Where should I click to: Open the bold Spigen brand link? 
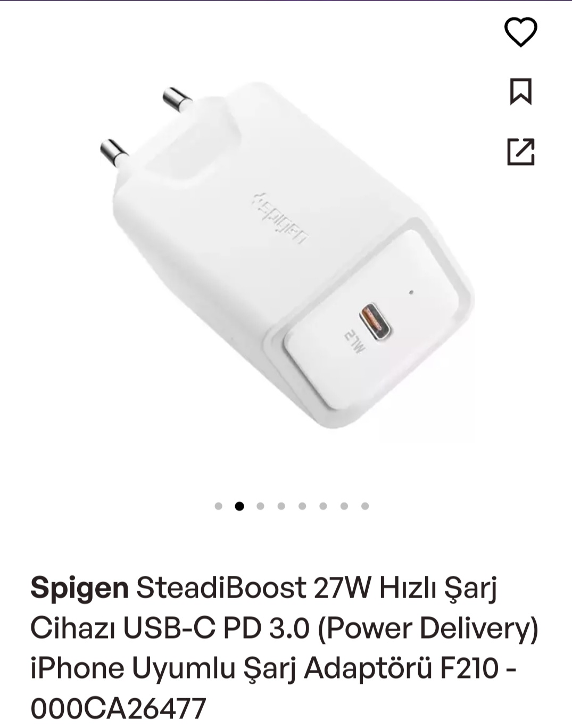coord(79,590)
